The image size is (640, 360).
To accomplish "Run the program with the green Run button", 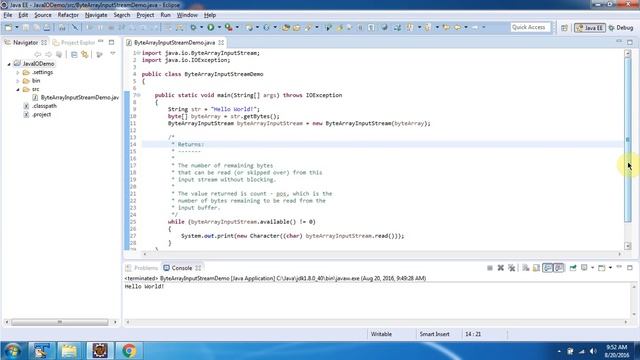I will [x=211, y=27].
